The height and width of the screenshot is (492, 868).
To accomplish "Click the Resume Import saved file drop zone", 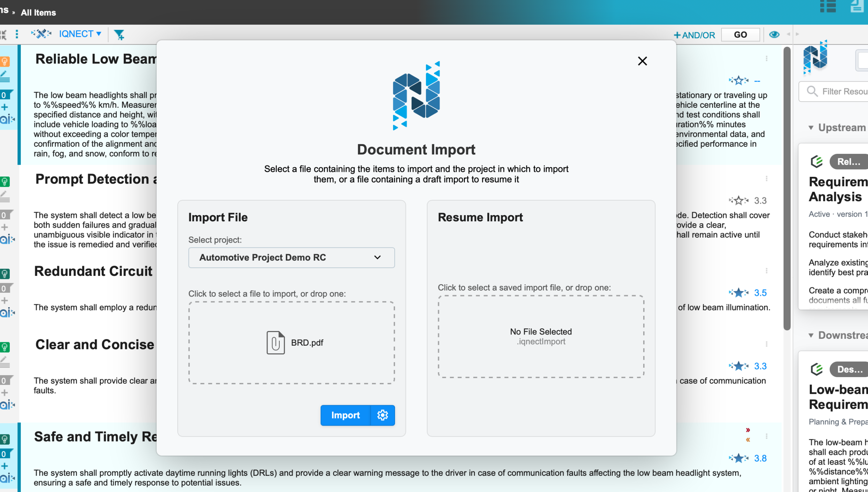I will click(541, 336).
